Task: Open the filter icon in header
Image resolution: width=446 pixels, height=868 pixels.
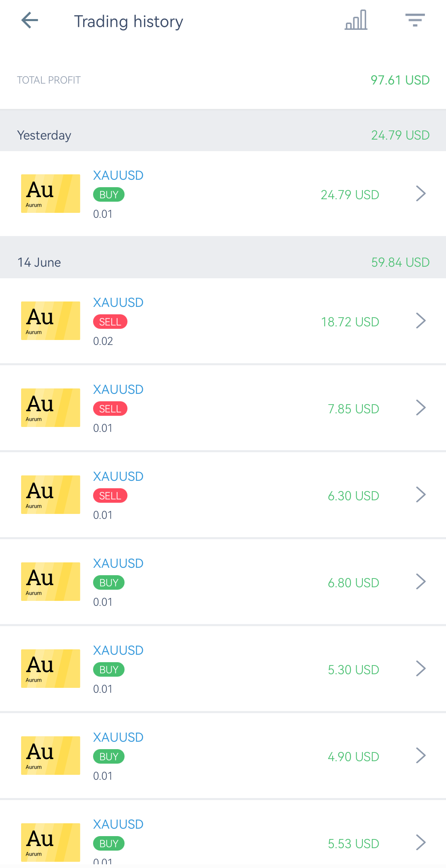Action: pyautogui.click(x=415, y=20)
